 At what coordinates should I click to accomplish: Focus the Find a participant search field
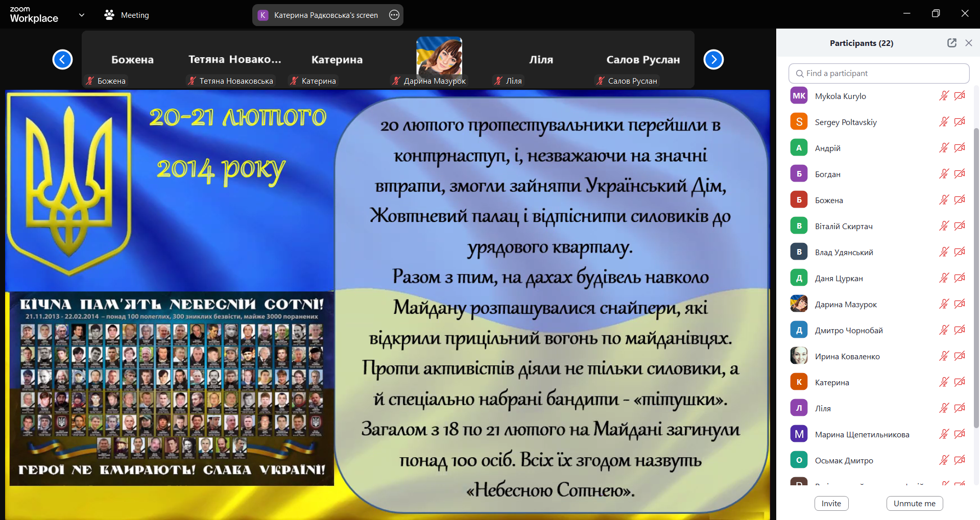pyautogui.click(x=878, y=73)
